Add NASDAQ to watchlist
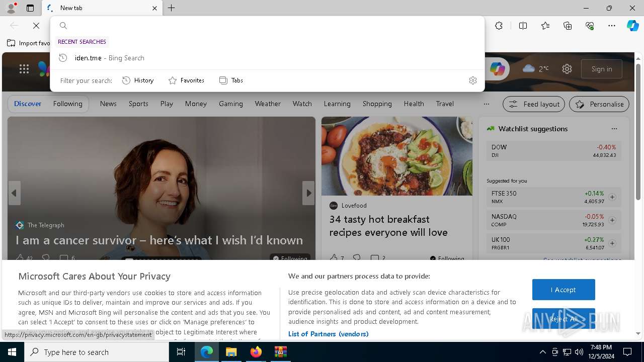644x362 pixels. coord(612,220)
